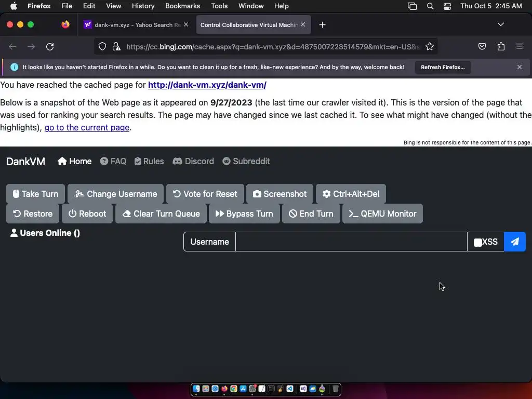The height and width of the screenshot is (399, 532).
Task: Save page to Pocket
Action: [x=482, y=46]
